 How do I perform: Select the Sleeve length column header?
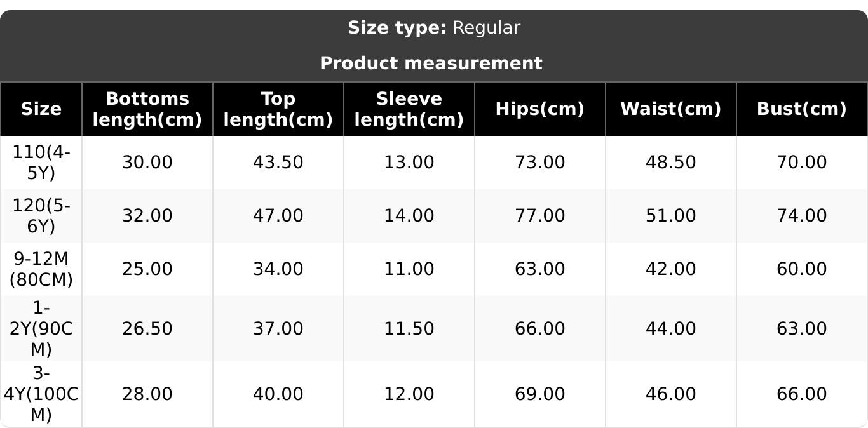(409, 109)
